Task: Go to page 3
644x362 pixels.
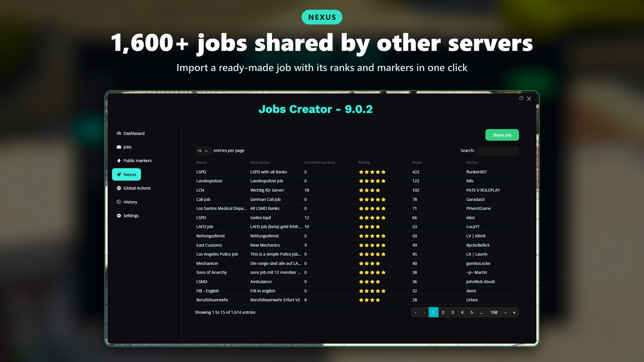Action: pos(452,312)
